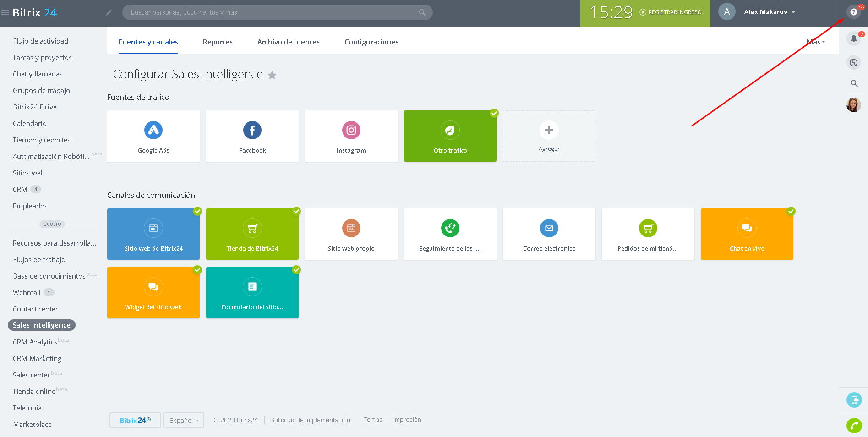Add a new traffic source with Agregar
Image resolution: width=868 pixels, height=437 pixels.
click(x=549, y=136)
